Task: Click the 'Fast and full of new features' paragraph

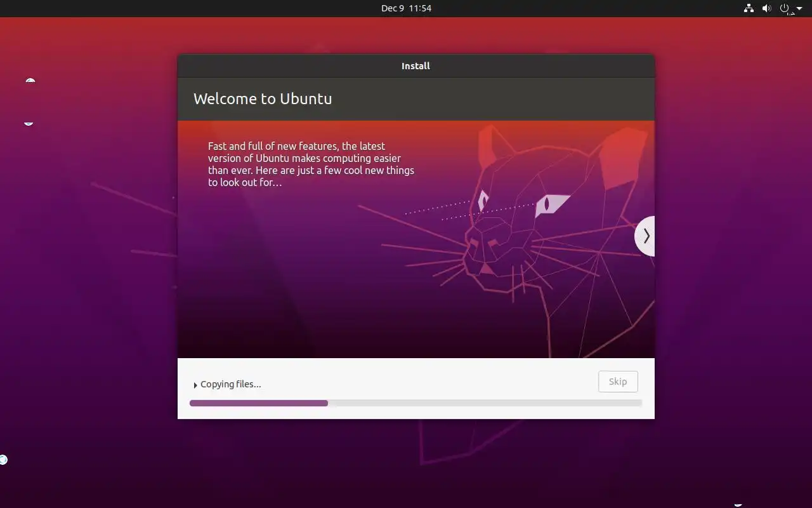Action: click(311, 164)
